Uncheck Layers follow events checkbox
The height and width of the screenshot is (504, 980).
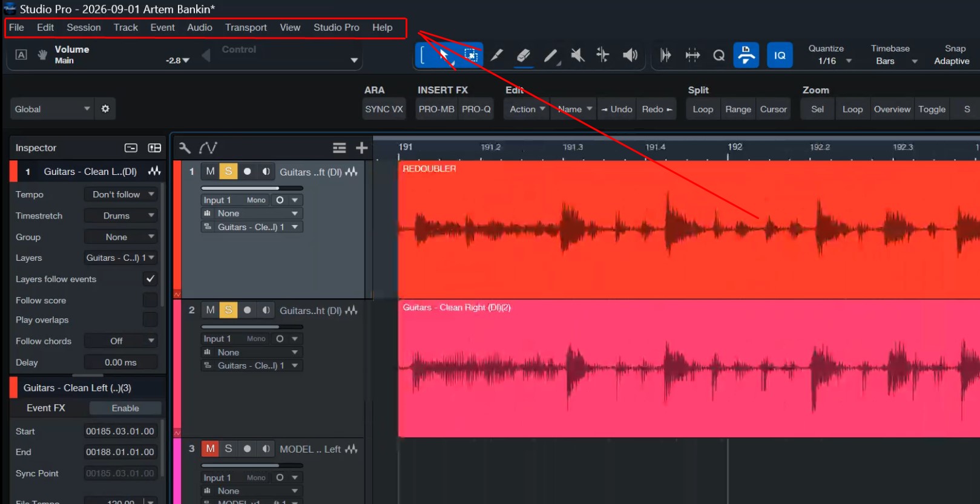pyautogui.click(x=150, y=278)
